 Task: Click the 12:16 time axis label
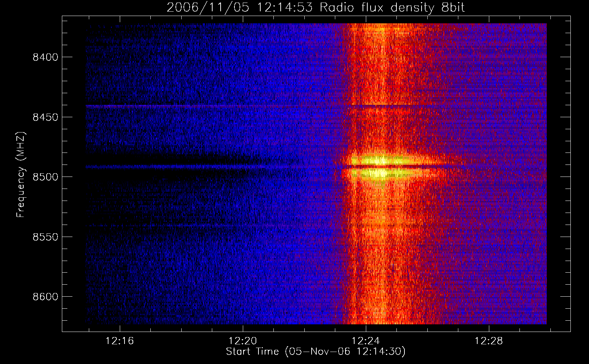[x=120, y=341]
